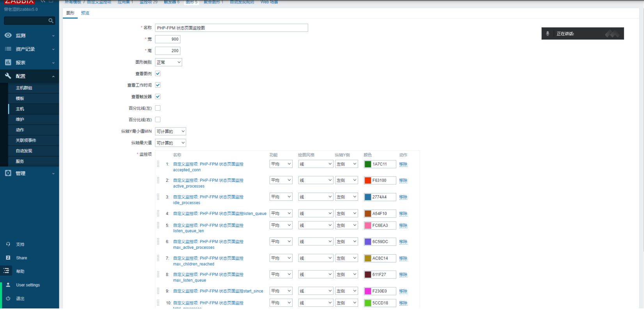
Task: Grab the drag handle of start_since row 9
Action: (x=158, y=291)
